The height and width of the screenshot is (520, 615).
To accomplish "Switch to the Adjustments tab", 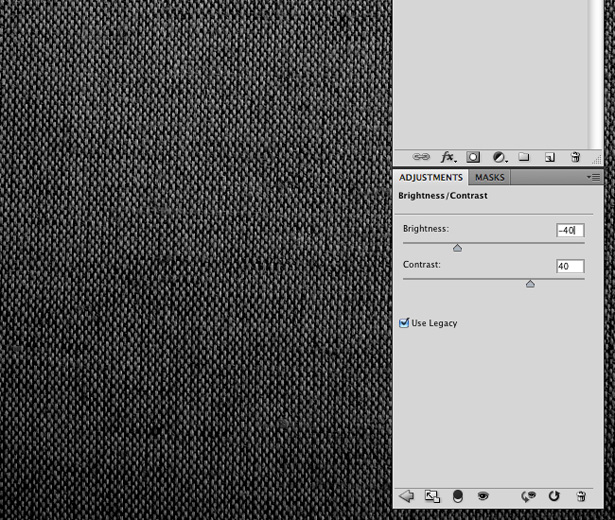I will [431, 178].
